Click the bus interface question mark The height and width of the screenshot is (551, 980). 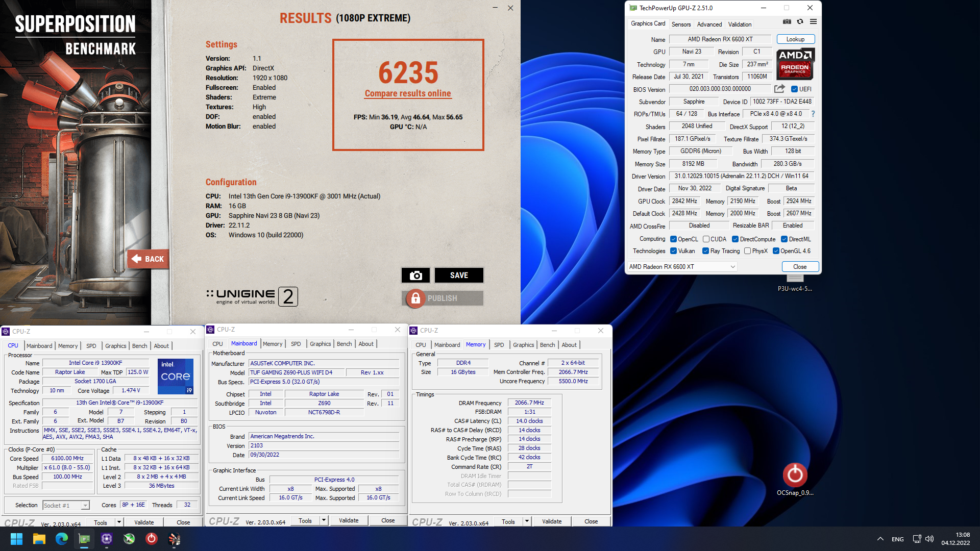pyautogui.click(x=813, y=114)
